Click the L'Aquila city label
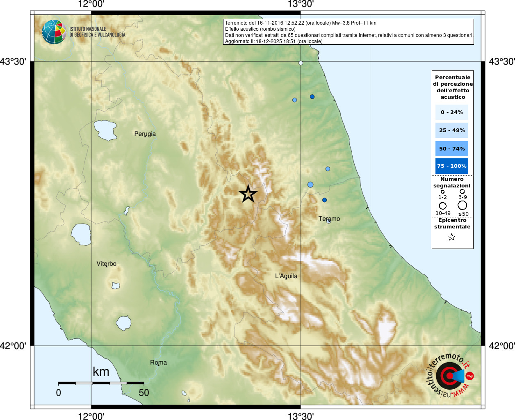This screenshot has height=420, width=515. click(286, 276)
